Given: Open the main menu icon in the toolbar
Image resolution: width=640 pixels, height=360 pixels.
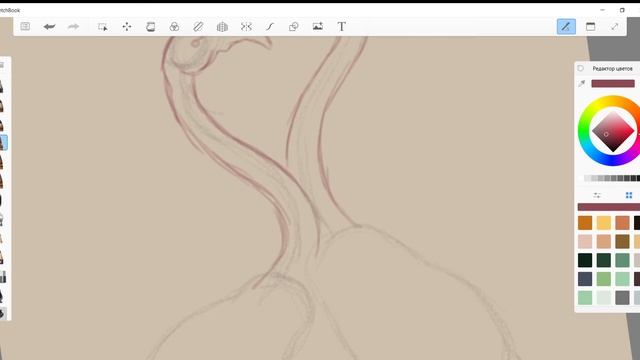Looking at the screenshot, I should click(x=25, y=27).
